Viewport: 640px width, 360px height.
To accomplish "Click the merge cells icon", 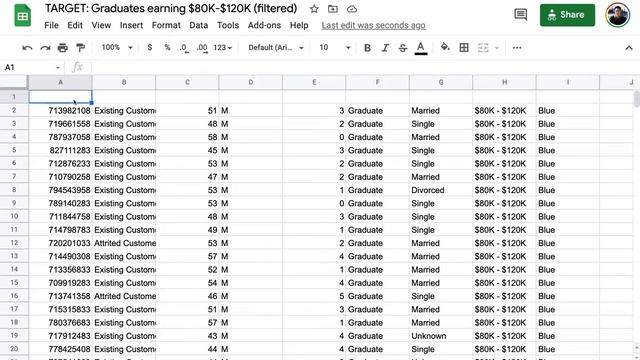I will (x=483, y=48).
